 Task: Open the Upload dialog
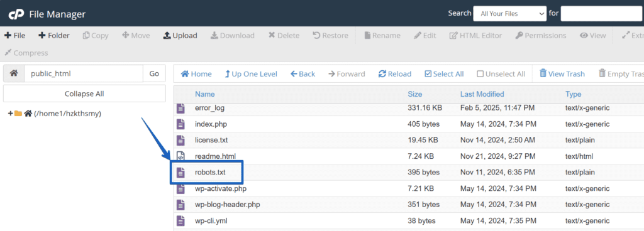(180, 36)
